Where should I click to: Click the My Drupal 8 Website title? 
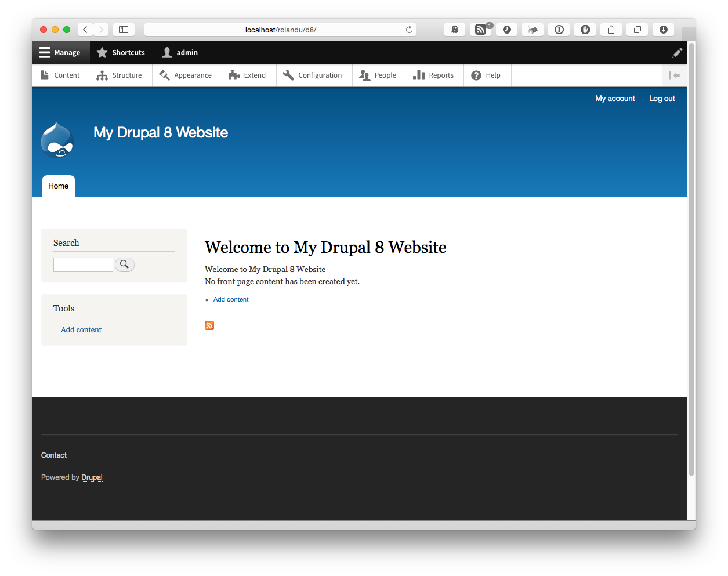[161, 133]
